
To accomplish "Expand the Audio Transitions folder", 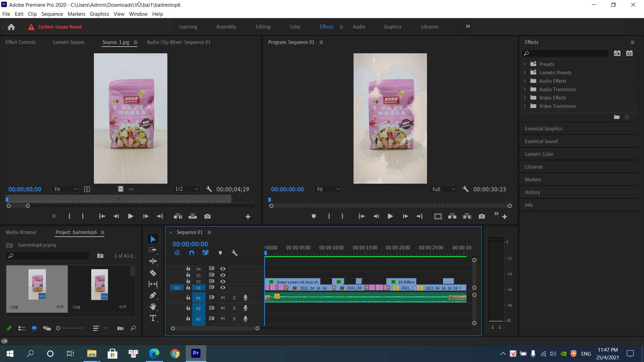I will pyautogui.click(x=525, y=89).
